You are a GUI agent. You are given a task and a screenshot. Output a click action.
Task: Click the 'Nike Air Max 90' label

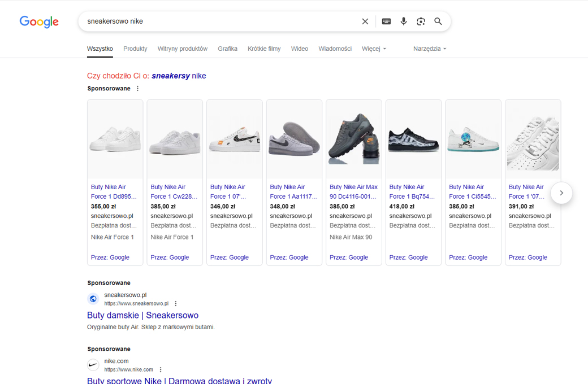coord(351,237)
